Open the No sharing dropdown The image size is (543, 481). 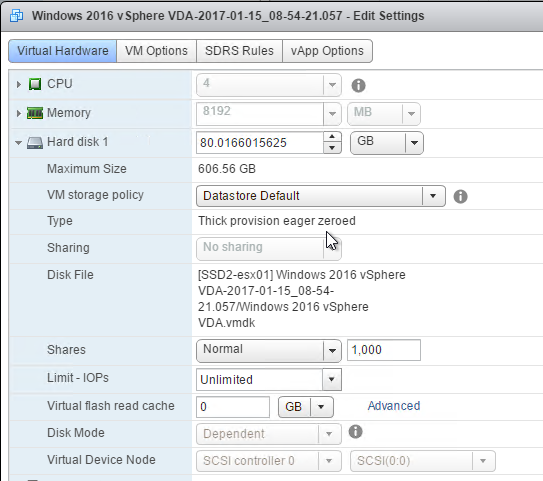(x=269, y=248)
